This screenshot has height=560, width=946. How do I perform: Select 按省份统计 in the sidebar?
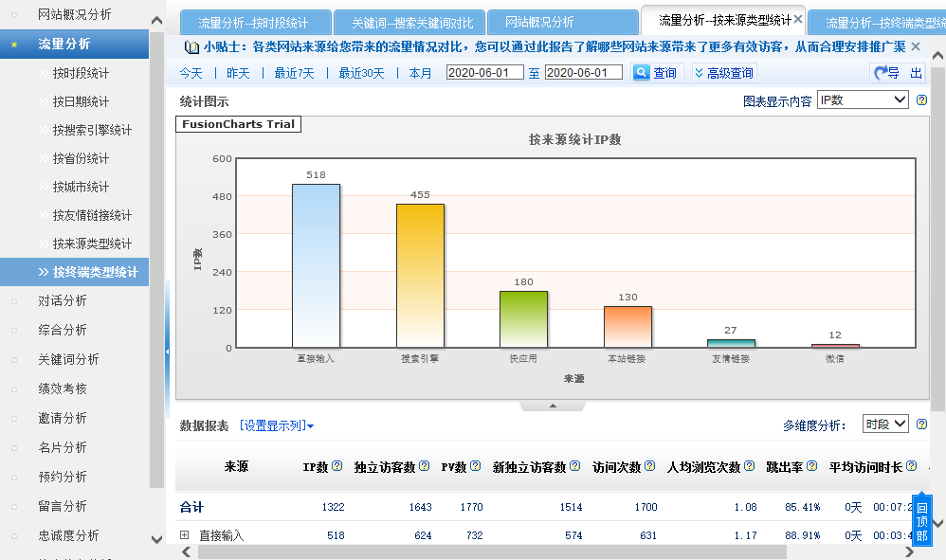(81, 158)
